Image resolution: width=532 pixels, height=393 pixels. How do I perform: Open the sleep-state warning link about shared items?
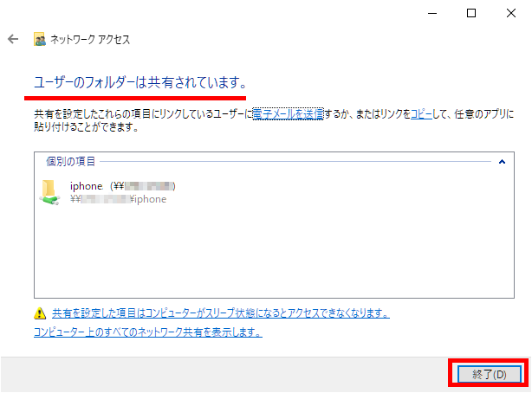click(x=221, y=313)
